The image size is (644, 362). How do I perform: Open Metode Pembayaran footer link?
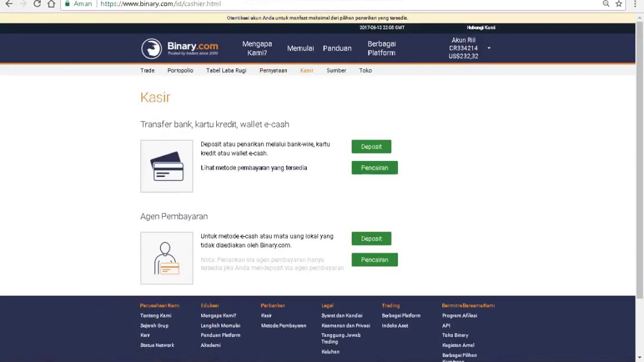point(284,326)
